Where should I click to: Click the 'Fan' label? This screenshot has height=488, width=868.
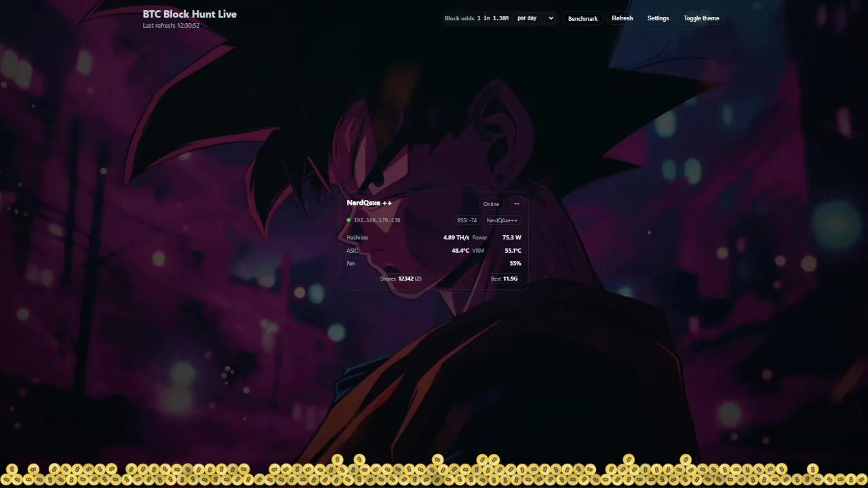point(351,264)
